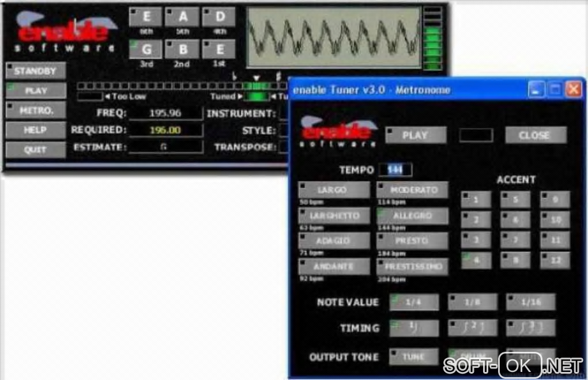Click the PLAY button in tuner window

36,90
